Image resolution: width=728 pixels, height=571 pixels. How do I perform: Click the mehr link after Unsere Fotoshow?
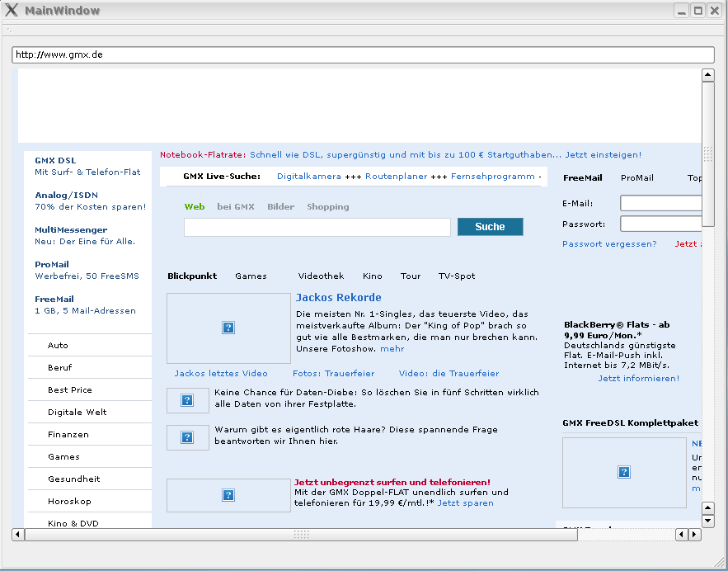click(x=392, y=349)
